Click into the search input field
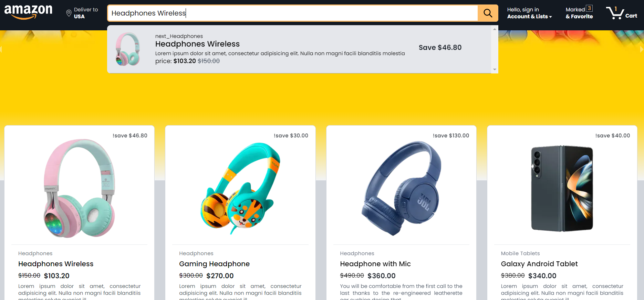This screenshot has height=300, width=644. coord(292,13)
